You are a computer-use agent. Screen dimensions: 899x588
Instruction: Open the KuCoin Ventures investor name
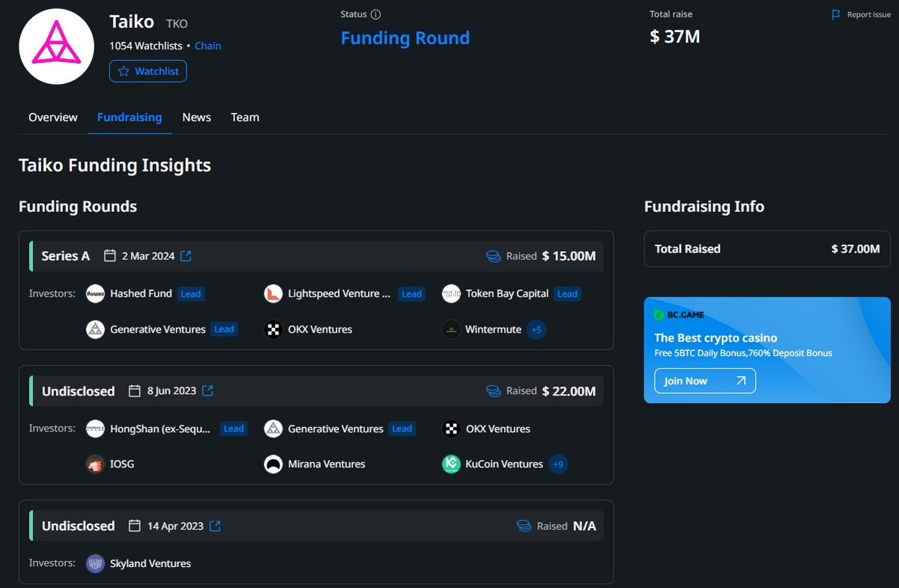click(x=504, y=464)
